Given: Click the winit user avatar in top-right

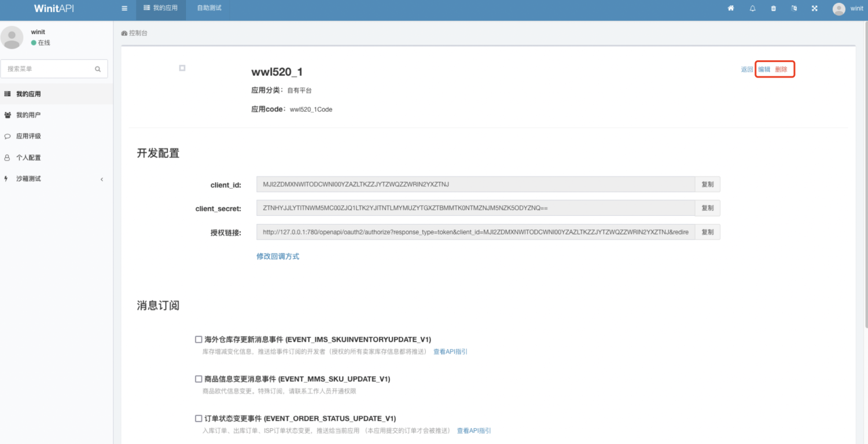Looking at the screenshot, I should (838, 9).
